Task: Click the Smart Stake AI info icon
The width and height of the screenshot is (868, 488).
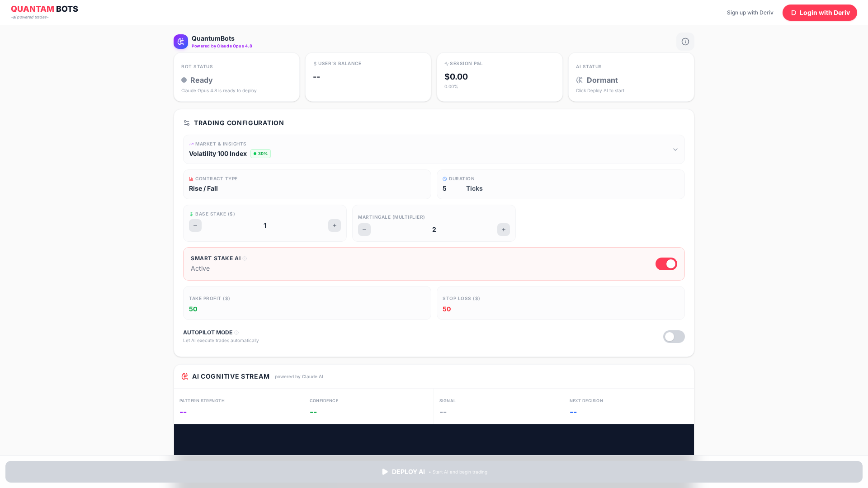Action: (x=245, y=258)
